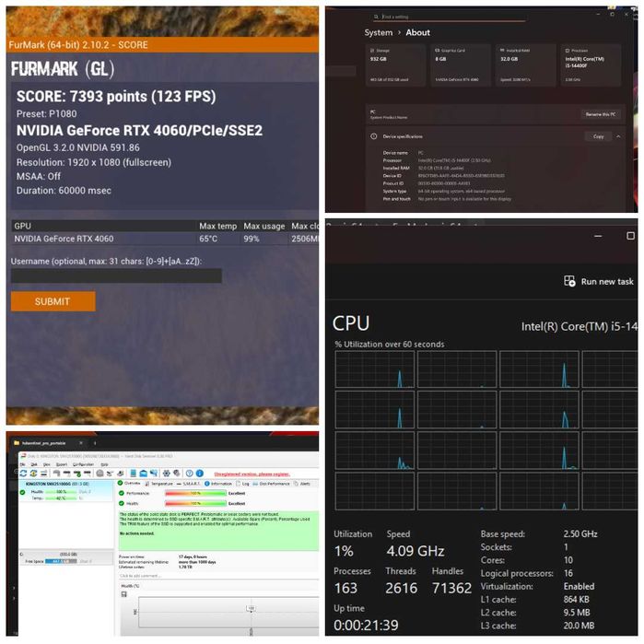Click the green check icon beside Performance
644x644 pixels.
122,493
